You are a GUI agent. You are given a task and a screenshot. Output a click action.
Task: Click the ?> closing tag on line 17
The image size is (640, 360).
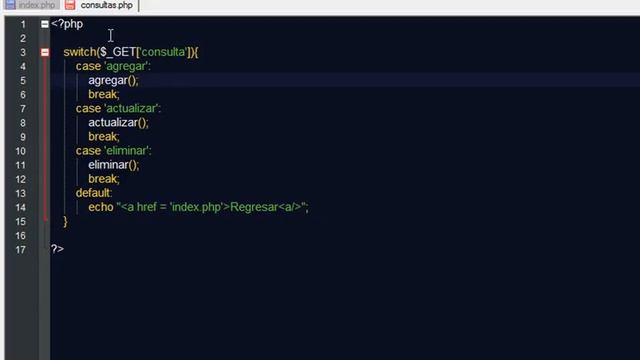click(x=57, y=249)
